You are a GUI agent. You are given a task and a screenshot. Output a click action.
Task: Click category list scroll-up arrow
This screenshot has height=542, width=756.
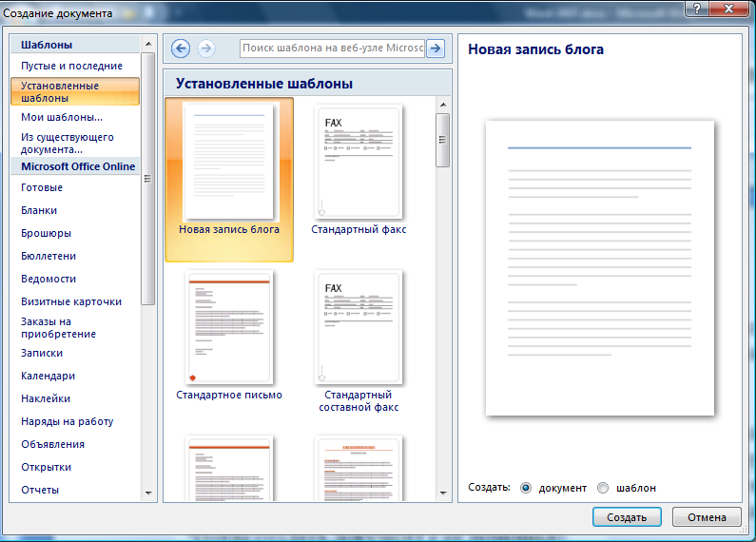click(148, 44)
